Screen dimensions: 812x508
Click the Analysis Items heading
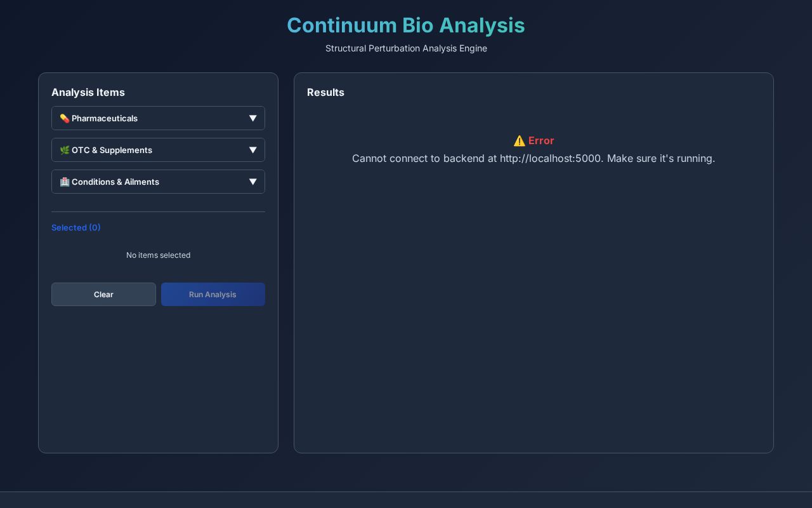coord(88,92)
